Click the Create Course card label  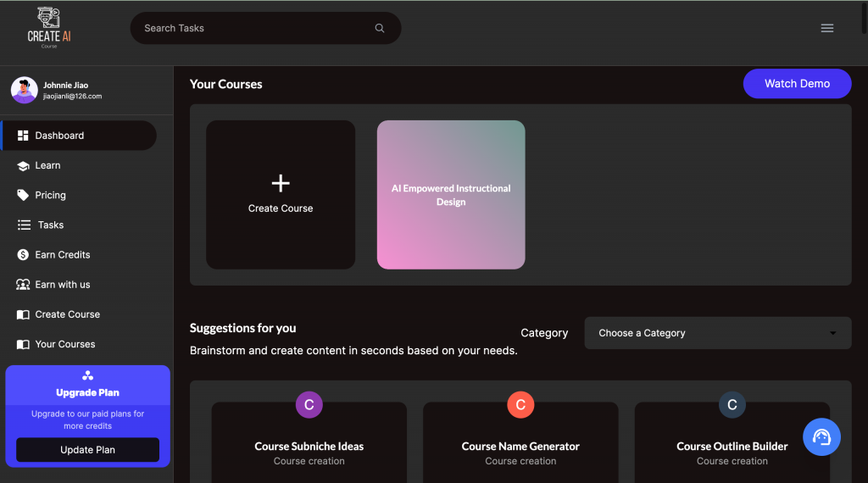(281, 208)
